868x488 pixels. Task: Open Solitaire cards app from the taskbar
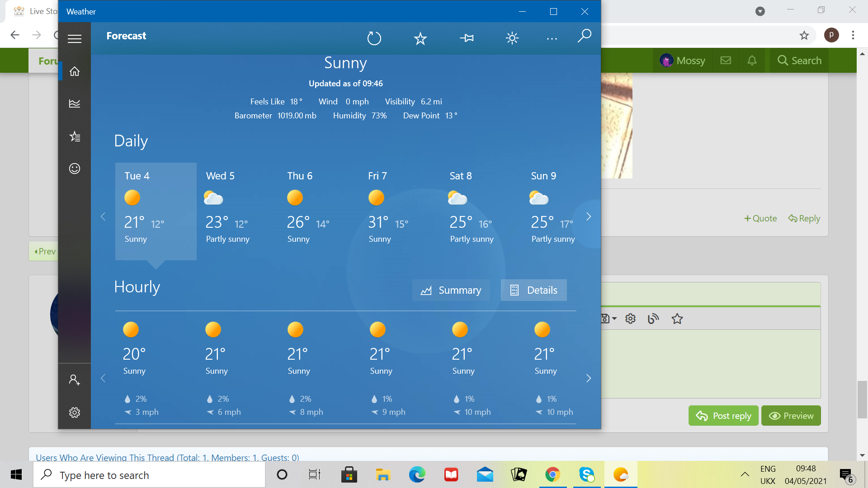(x=519, y=475)
